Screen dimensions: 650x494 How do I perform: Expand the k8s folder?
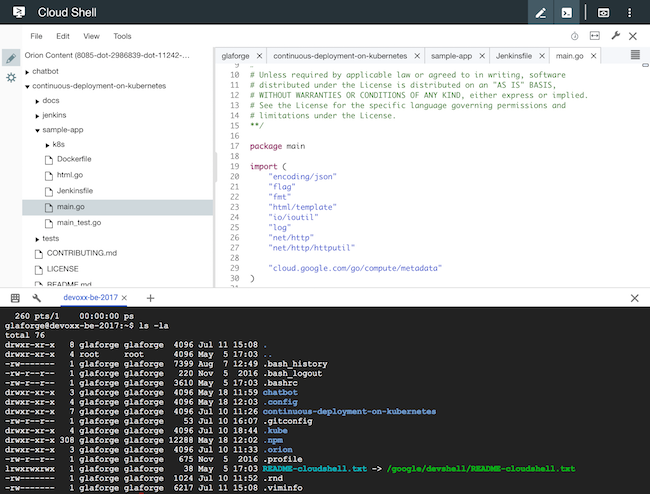47,145
